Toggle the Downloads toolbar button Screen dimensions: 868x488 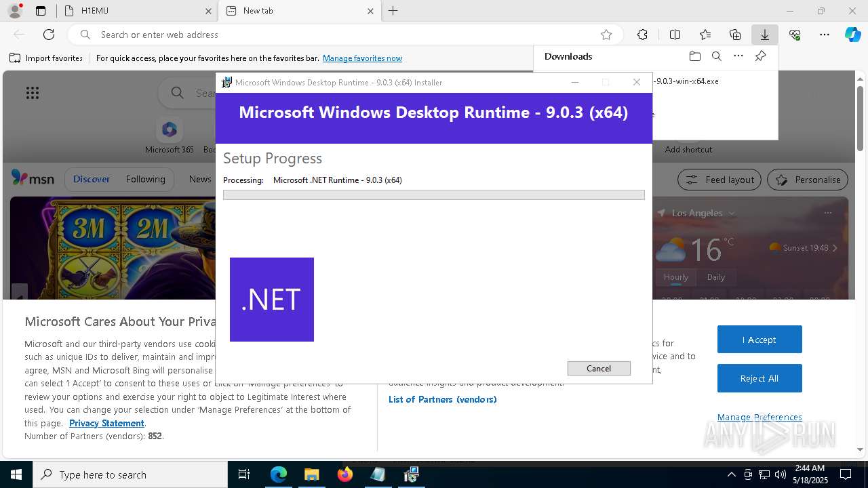tap(764, 35)
